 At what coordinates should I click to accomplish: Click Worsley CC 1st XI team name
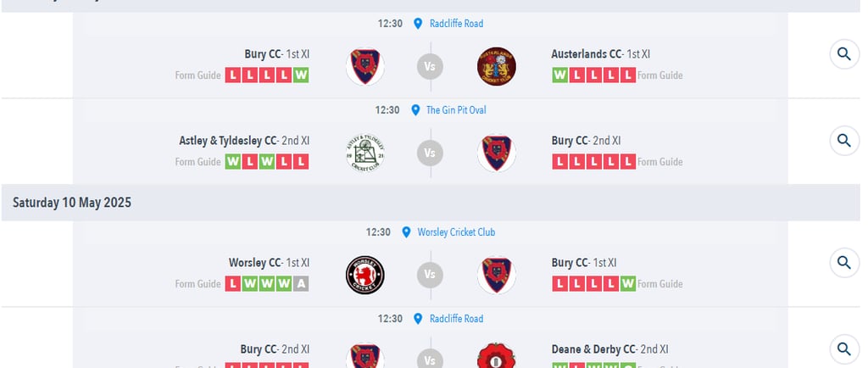click(x=269, y=262)
